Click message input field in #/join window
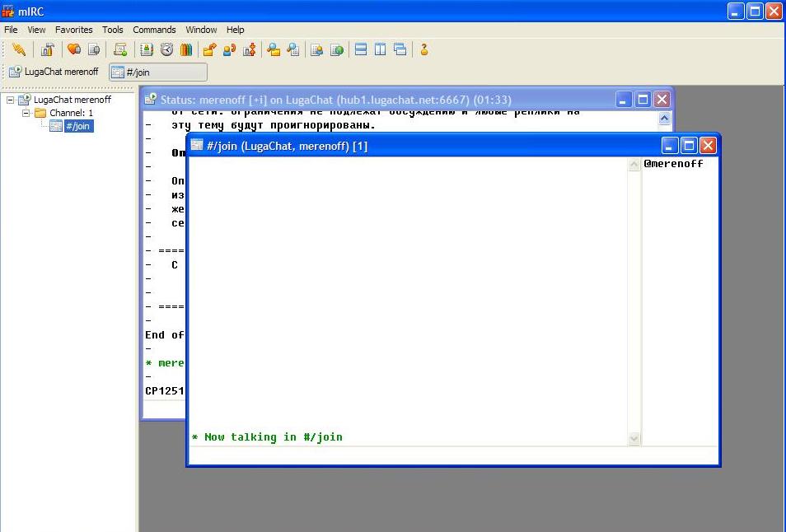The width and height of the screenshot is (786, 532). coord(453,455)
